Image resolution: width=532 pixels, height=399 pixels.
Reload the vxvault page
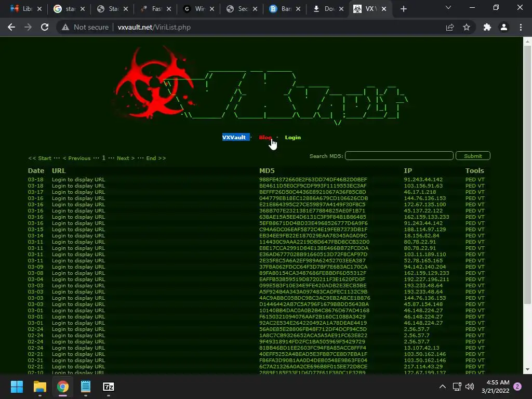(45, 27)
